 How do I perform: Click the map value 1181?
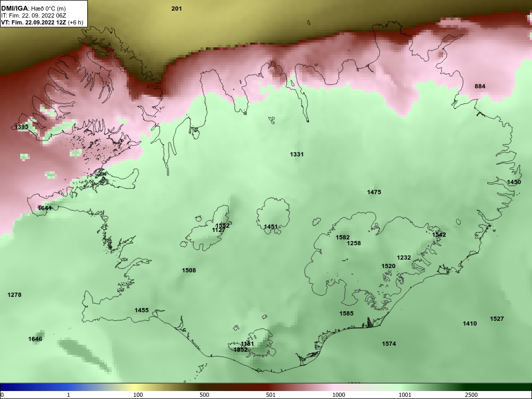click(x=247, y=344)
